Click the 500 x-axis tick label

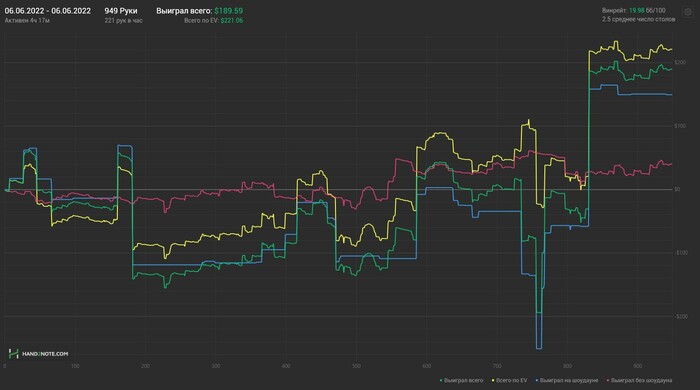click(356, 366)
